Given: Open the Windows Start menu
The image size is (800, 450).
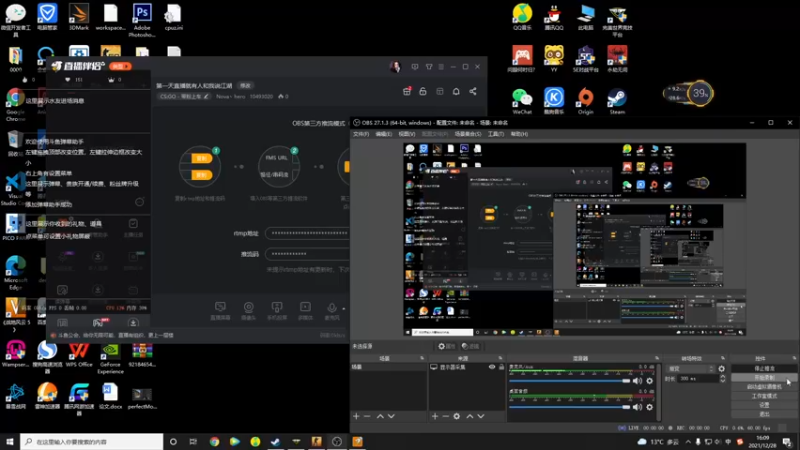Looking at the screenshot, I should (10, 442).
